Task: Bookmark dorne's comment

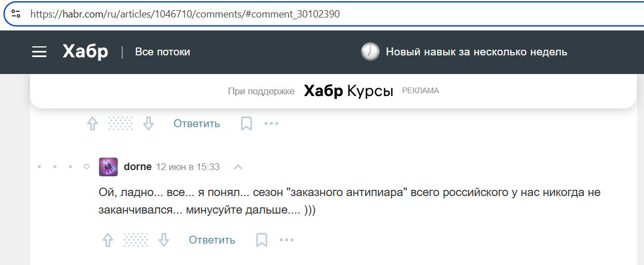Action: [x=261, y=240]
